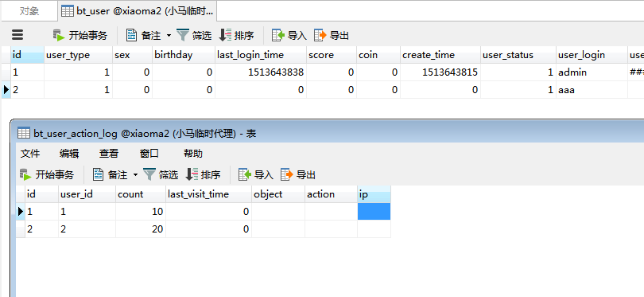
Task: Click the score column header
Action: pyautogui.click(x=332, y=55)
